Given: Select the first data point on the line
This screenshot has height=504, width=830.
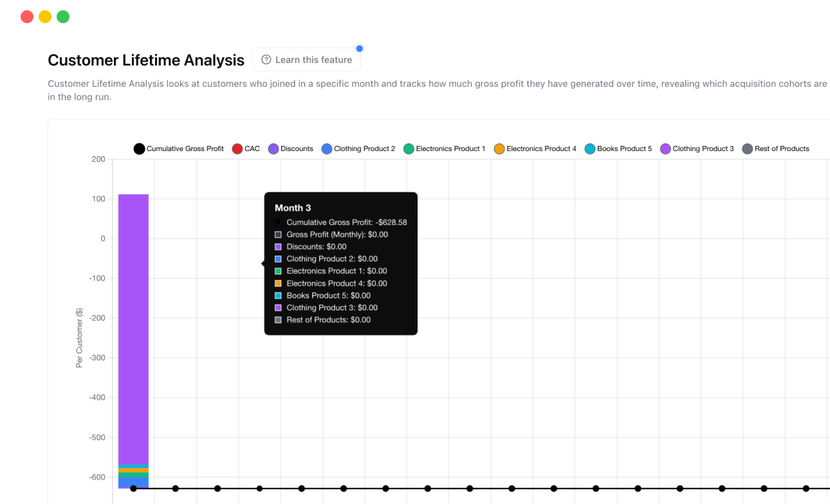Looking at the screenshot, I should [133, 489].
